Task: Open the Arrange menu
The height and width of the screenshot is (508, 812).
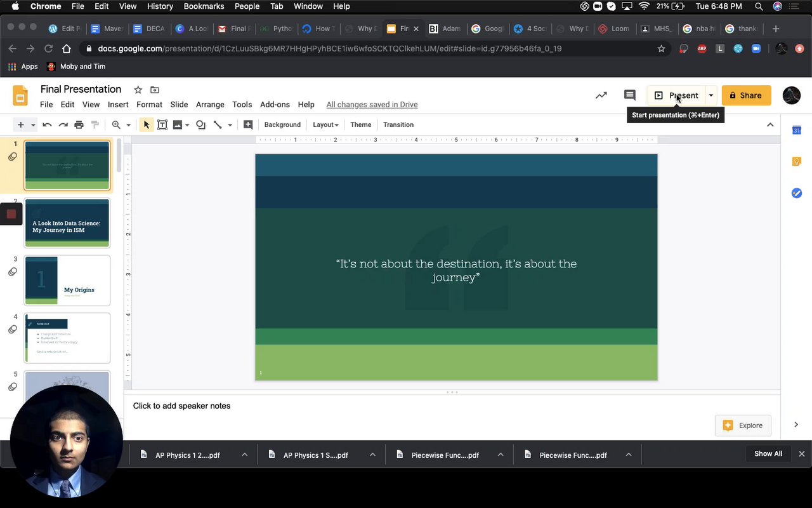Action: coord(210,105)
